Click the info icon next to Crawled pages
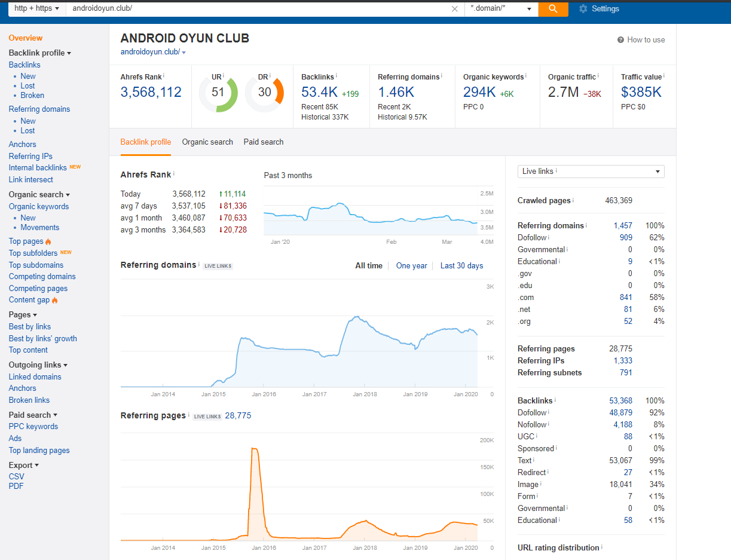The height and width of the screenshot is (560, 731). [x=573, y=200]
